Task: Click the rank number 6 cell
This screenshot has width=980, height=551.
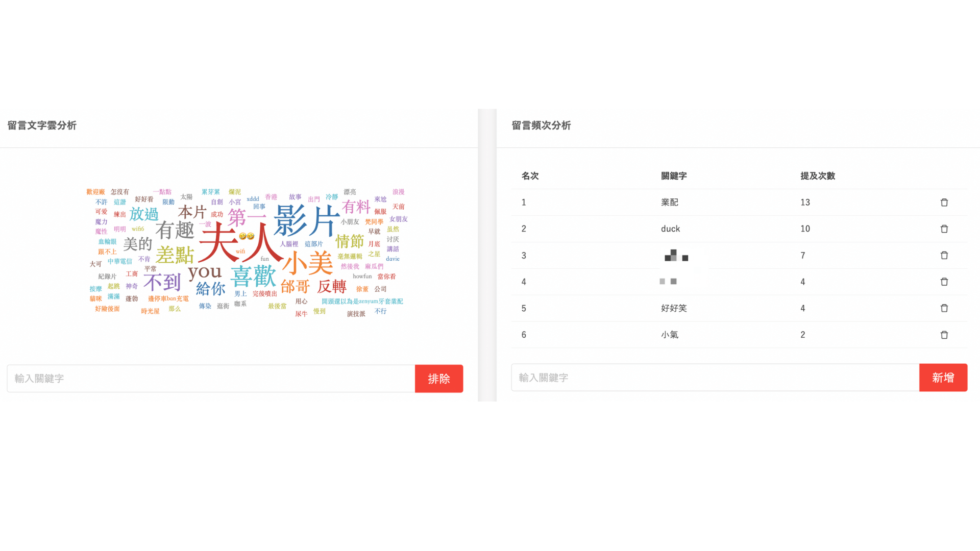Action: [x=524, y=335]
